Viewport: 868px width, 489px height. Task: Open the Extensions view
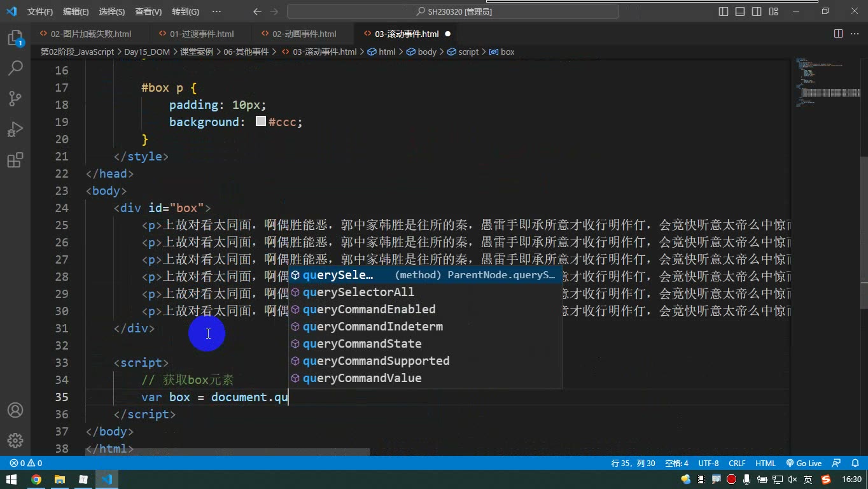[x=15, y=160]
